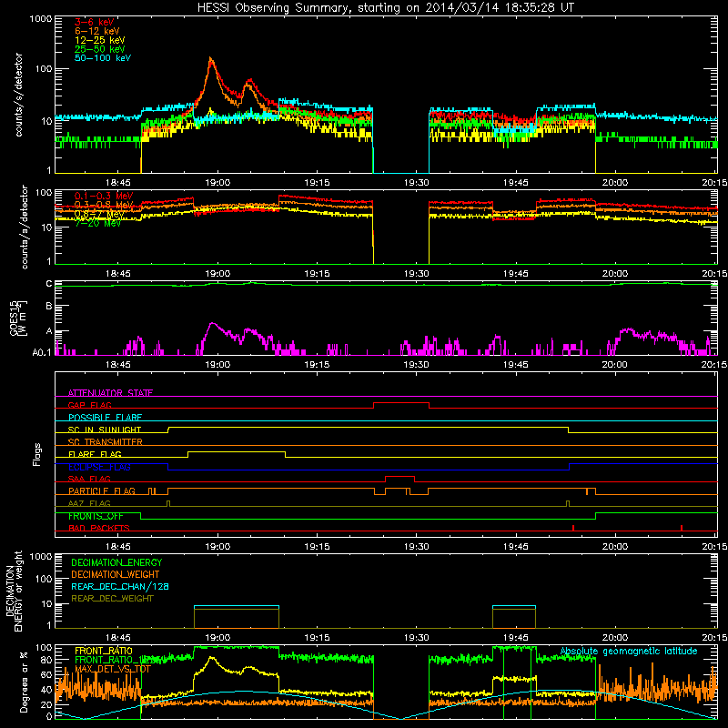
Task: Click the BAD_PACKETS flag label
Action: pyautogui.click(x=99, y=528)
